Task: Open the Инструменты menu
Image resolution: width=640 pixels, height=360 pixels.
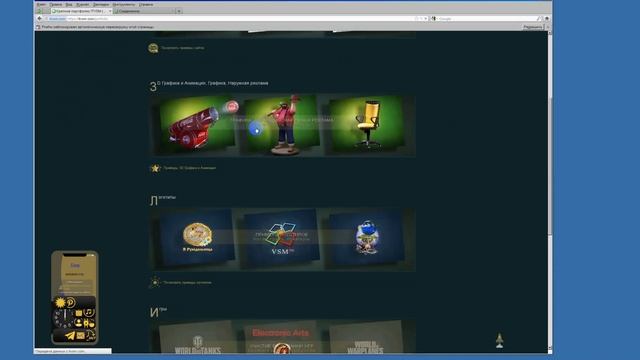Action: click(124, 4)
